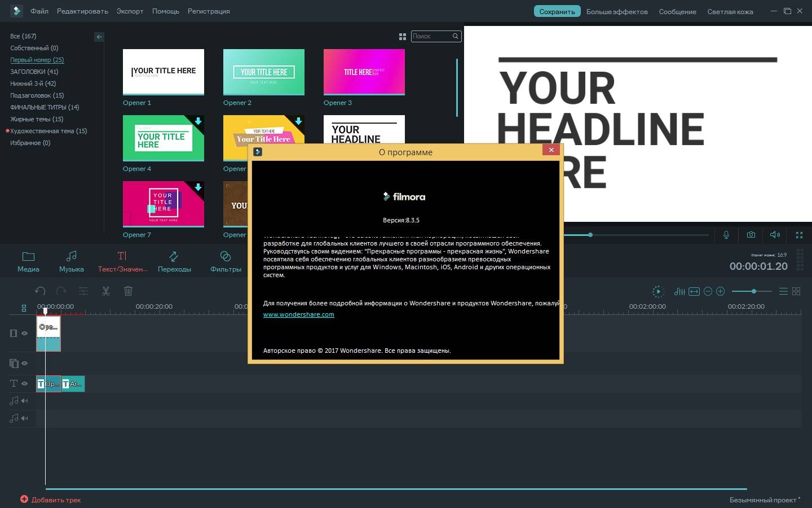Hide the main video track
The image size is (812, 508).
[x=25, y=334]
